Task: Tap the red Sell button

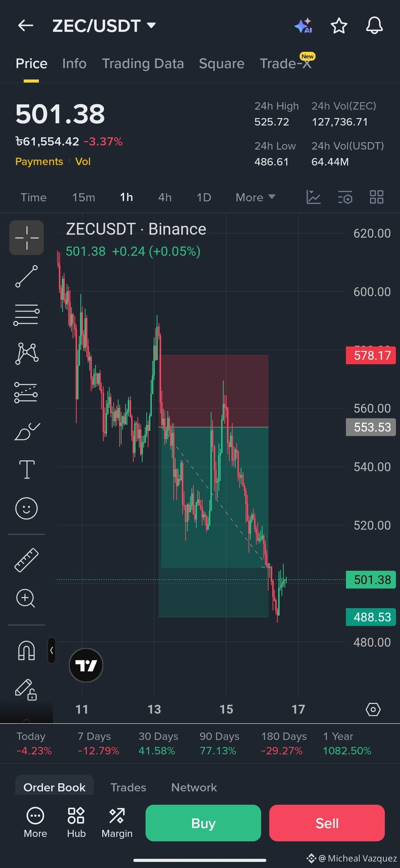Action: pyautogui.click(x=327, y=823)
